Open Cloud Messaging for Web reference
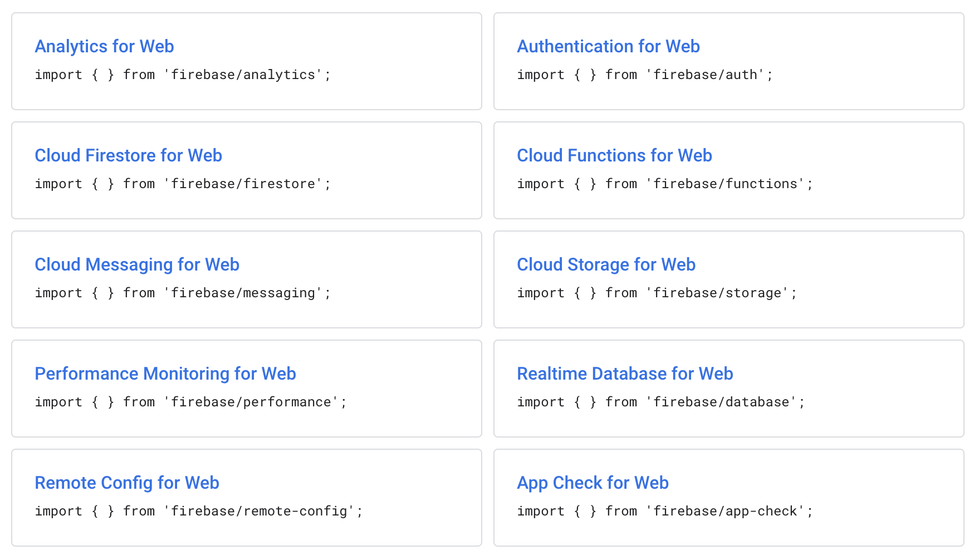The width and height of the screenshot is (979, 560). point(137,264)
